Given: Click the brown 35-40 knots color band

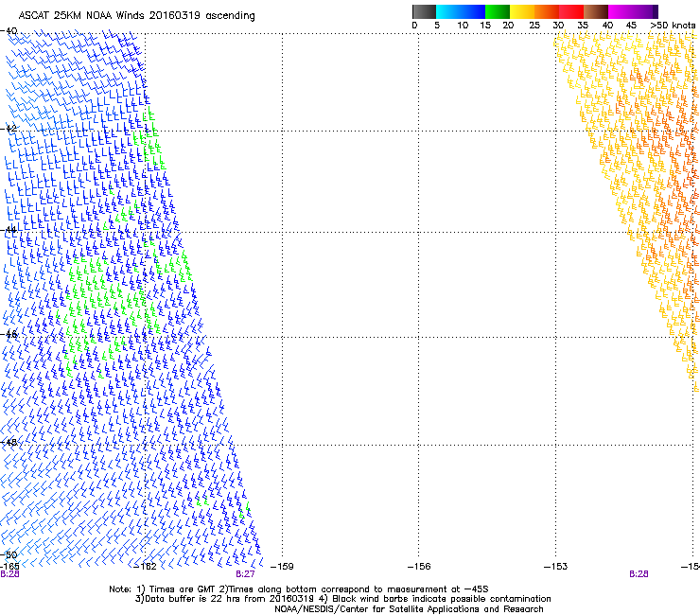Looking at the screenshot, I should pyautogui.click(x=596, y=11).
